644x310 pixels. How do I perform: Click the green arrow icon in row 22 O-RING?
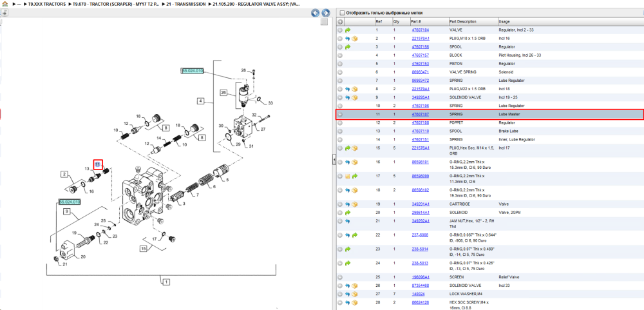pyautogui.click(x=354, y=235)
